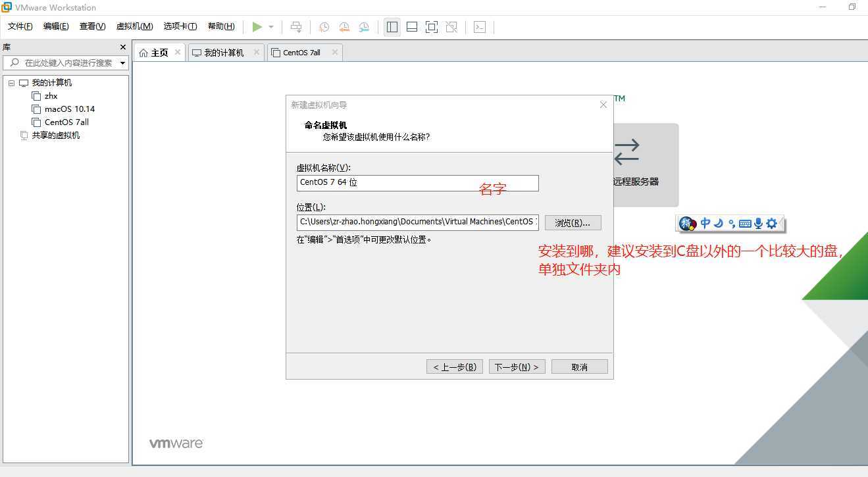The height and width of the screenshot is (477, 868).
Task: Toggle the punctuation mode icon on IME bar
Action: pyautogui.click(x=732, y=224)
